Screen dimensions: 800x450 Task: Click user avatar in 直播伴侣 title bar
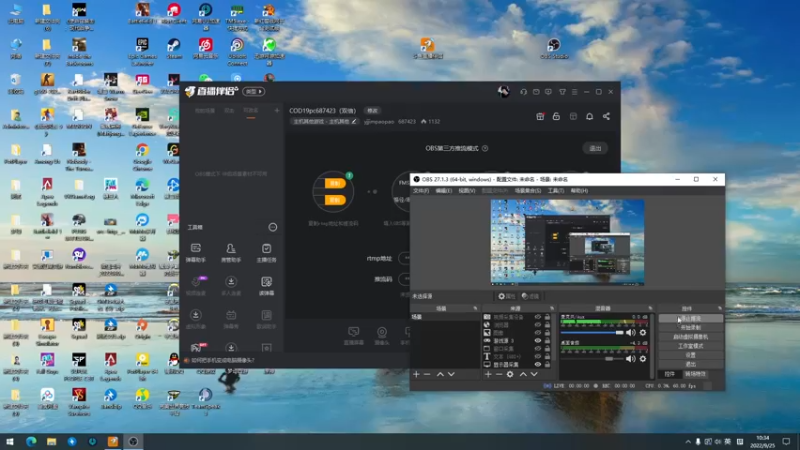pyautogui.click(x=504, y=91)
